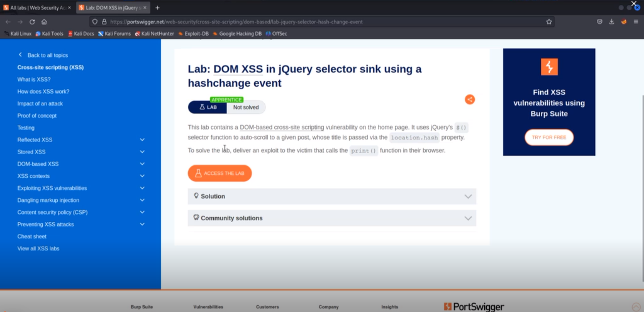Open Exploit-DB bookmark

[x=194, y=34]
